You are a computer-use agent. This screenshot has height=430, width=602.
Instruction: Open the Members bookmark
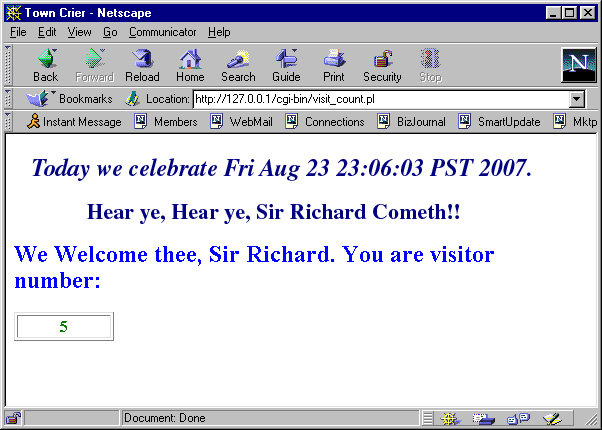click(166, 122)
